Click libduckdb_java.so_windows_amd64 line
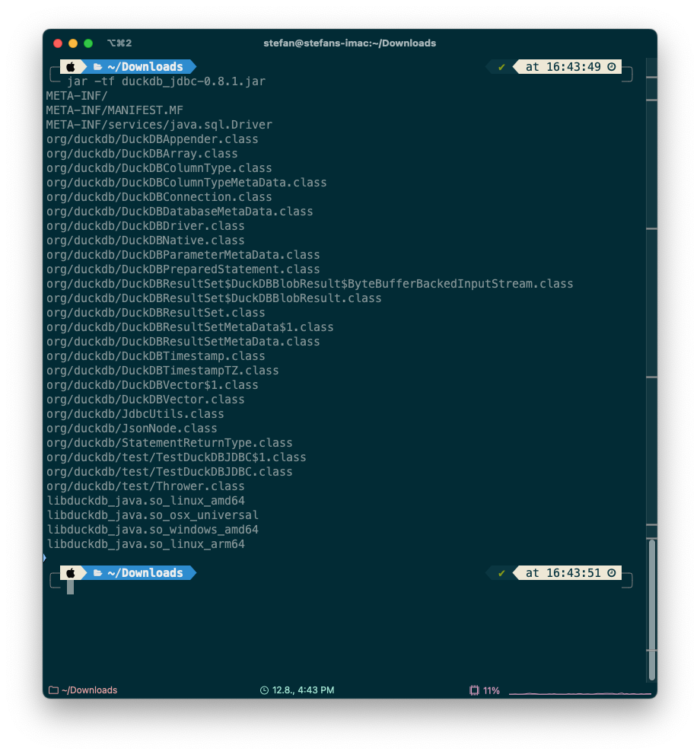 pyautogui.click(x=152, y=529)
